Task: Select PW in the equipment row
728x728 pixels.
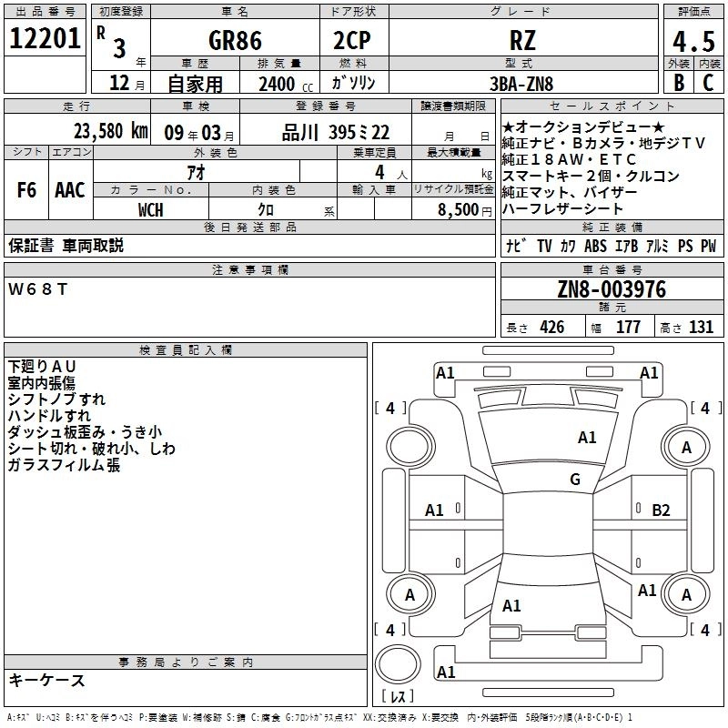Action: (708, 246)
